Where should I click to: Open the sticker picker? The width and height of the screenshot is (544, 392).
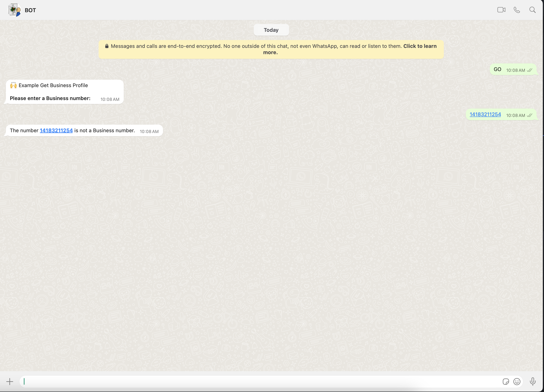coord(506,381)
